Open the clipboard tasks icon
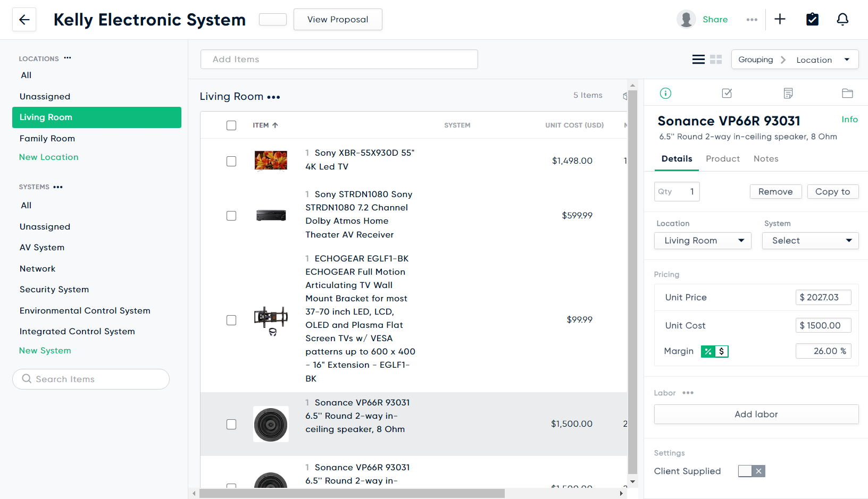 (812, 19)
